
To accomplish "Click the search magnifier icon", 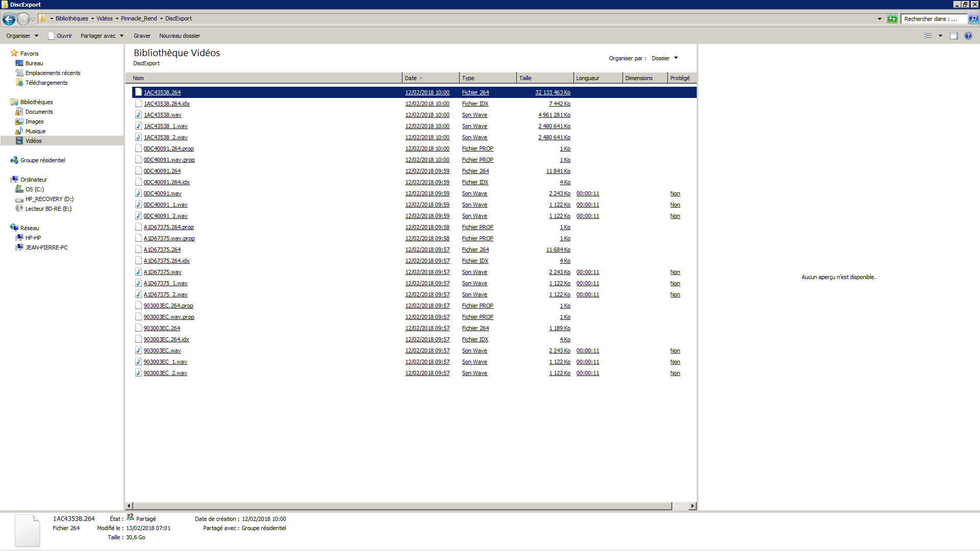I will click(973, 19).
